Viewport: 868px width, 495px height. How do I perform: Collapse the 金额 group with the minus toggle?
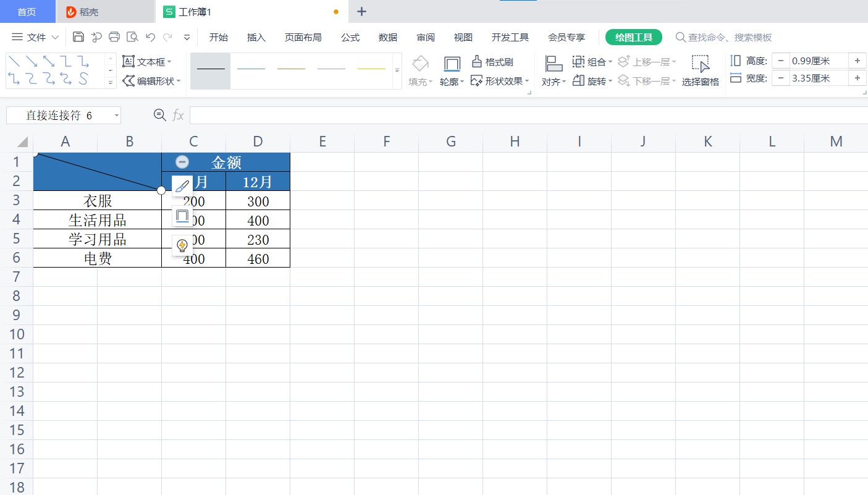[x=182, y=161]
